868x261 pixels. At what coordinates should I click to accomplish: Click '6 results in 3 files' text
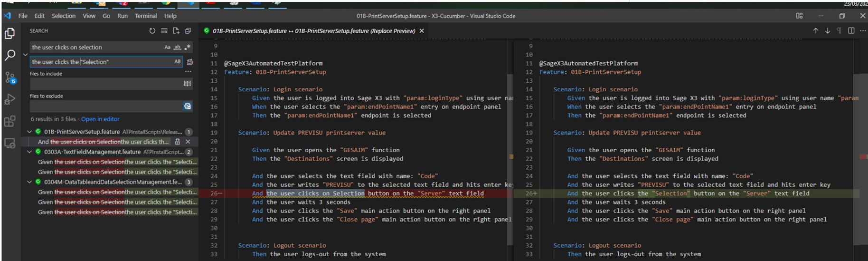pyautogui.click(x=53, y=119)
